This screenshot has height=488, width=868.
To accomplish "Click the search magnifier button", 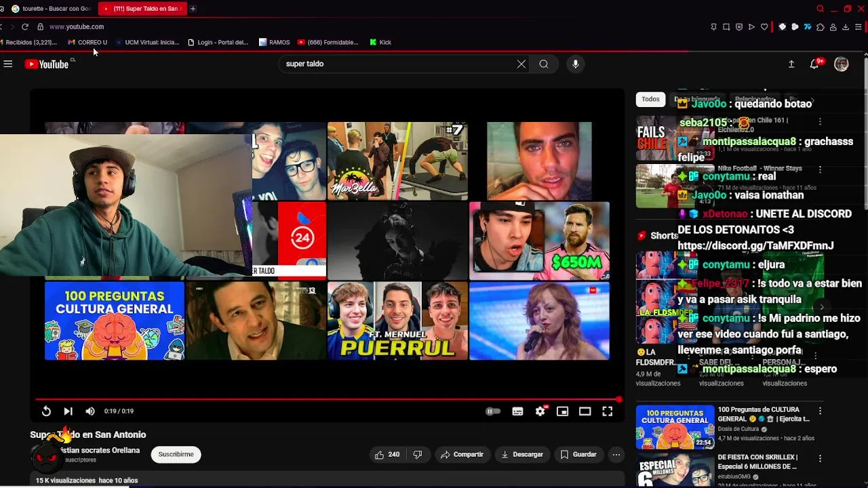I will point(544,64).
